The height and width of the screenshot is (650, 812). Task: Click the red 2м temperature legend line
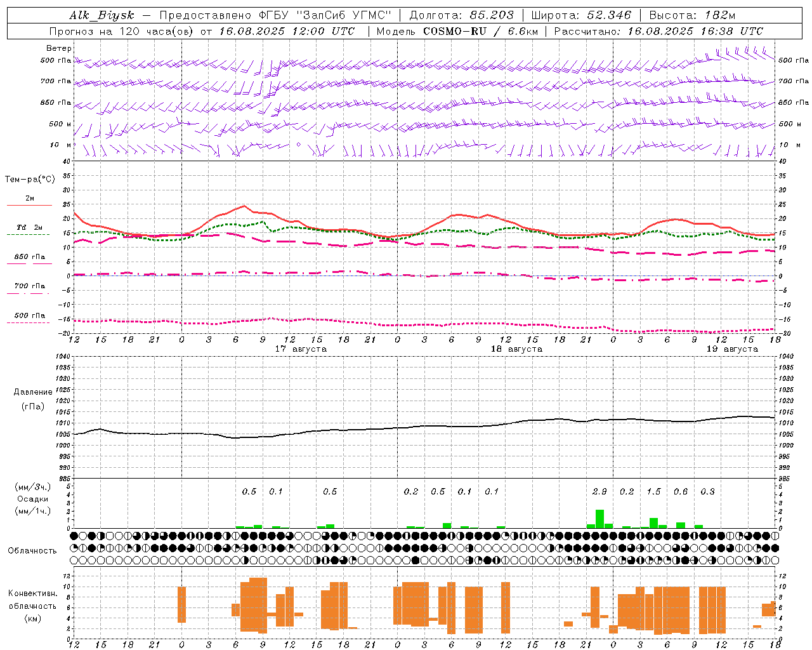coord(29,205)
